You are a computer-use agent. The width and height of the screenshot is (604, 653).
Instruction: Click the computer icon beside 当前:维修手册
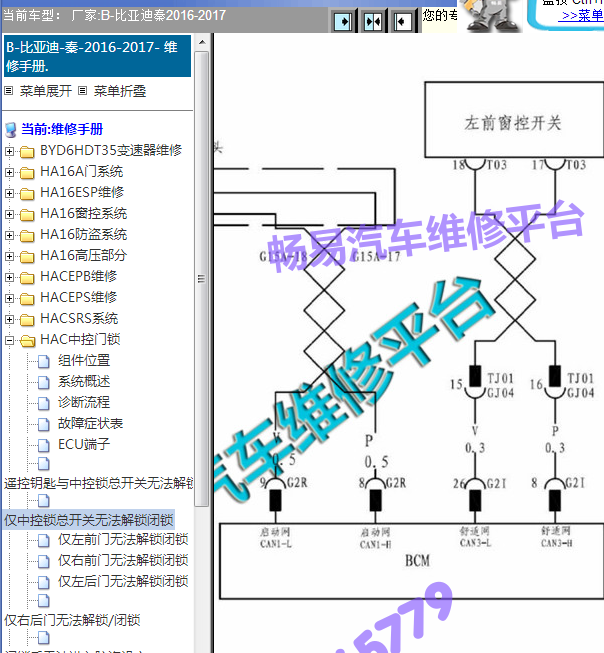click(11, 130)
